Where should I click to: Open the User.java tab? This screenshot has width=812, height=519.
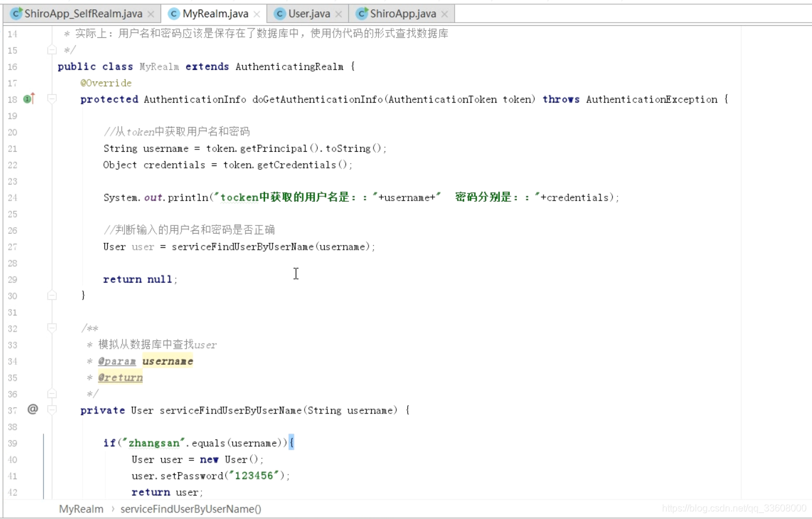[x=308, y=14]
